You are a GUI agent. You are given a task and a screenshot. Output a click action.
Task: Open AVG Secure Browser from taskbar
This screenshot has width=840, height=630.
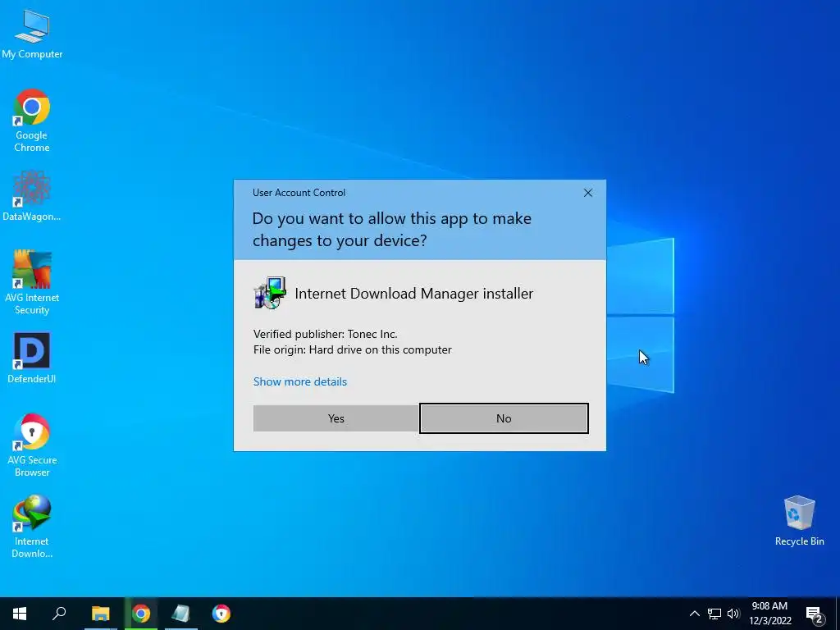pyautogui.click(x=221, y=614)
